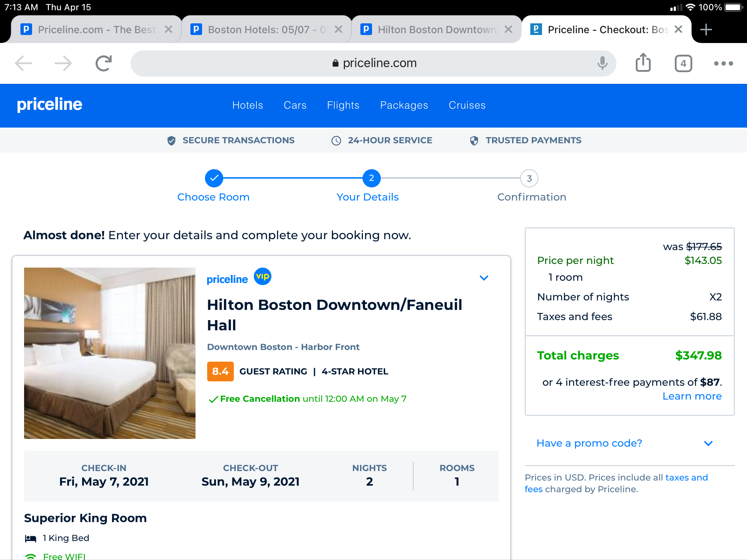This screenshot has height=560, width=747.
Task: Reload the page with refresh icon
Action: [x=104, y=63]
